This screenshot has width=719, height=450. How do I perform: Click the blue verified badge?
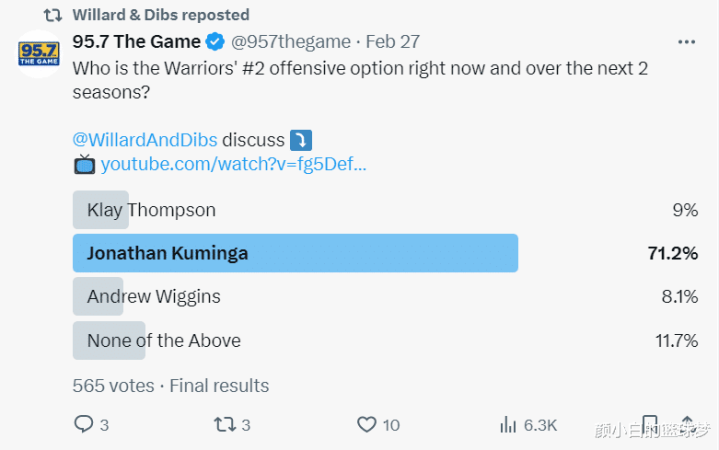pyautogui.click(x=214, y=42)
